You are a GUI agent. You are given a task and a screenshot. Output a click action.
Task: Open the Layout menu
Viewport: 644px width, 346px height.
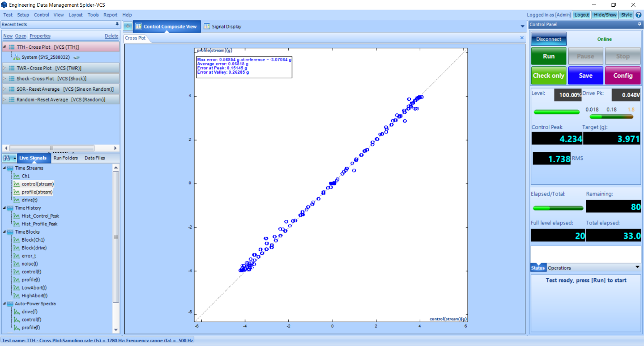click(76, 14)
